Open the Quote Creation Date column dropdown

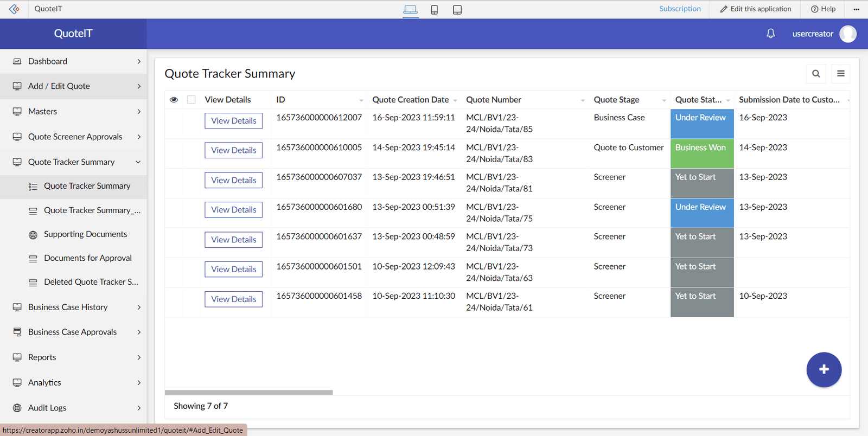(x=455, y=100)
